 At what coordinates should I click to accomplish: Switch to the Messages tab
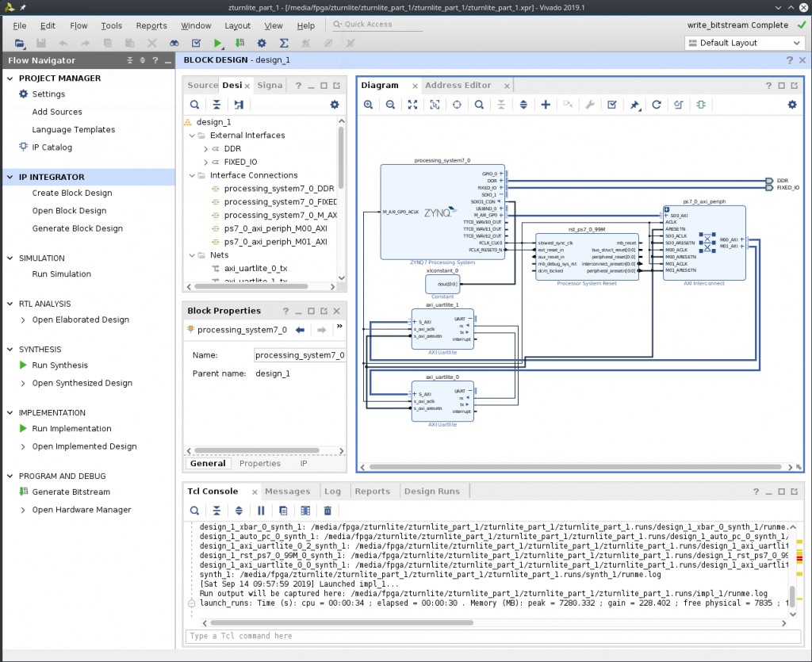pos(287,492)
